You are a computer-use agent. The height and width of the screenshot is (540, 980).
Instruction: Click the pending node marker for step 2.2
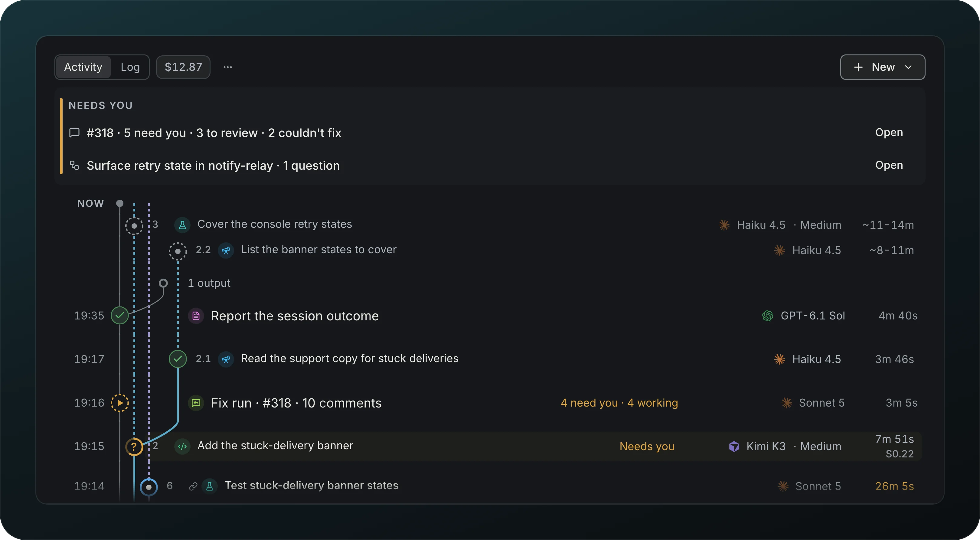pos(178,251)
